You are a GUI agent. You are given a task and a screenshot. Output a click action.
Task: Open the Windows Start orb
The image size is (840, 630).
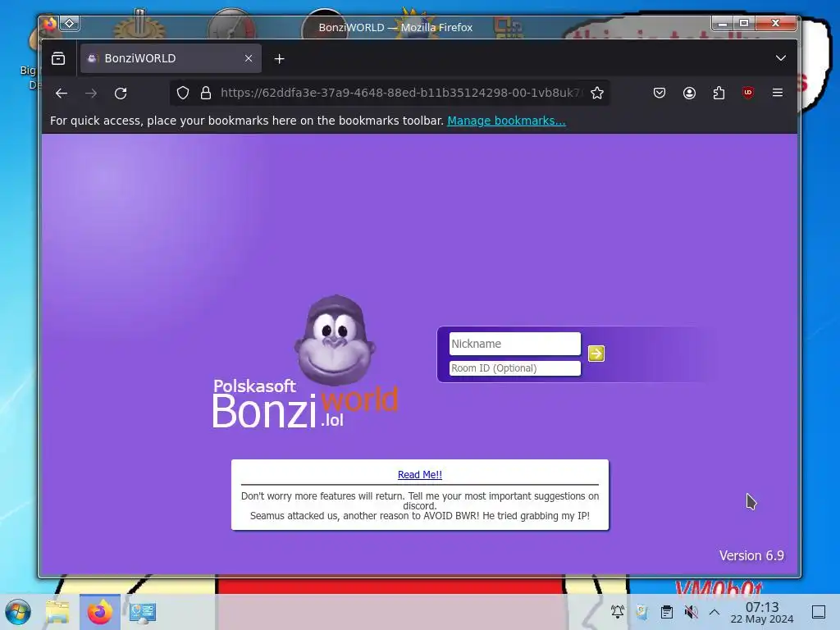pyautogui.click(x=18, y=612)
